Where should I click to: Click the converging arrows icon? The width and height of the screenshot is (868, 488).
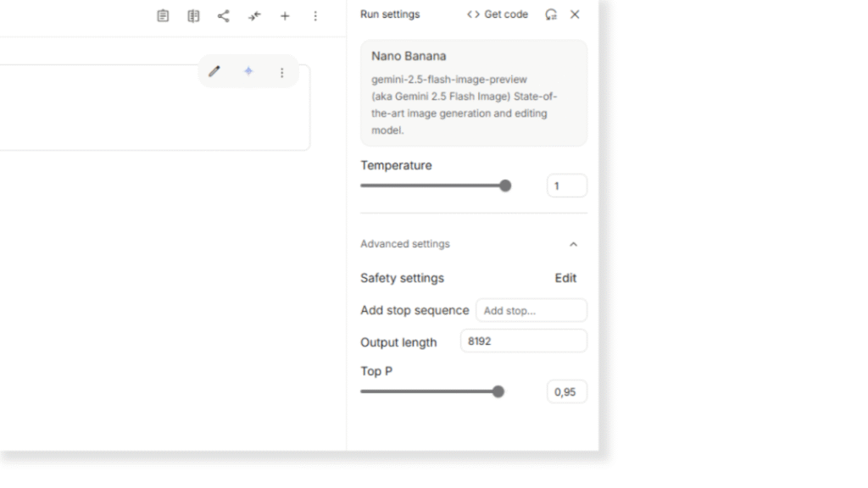tap(254, 16)
